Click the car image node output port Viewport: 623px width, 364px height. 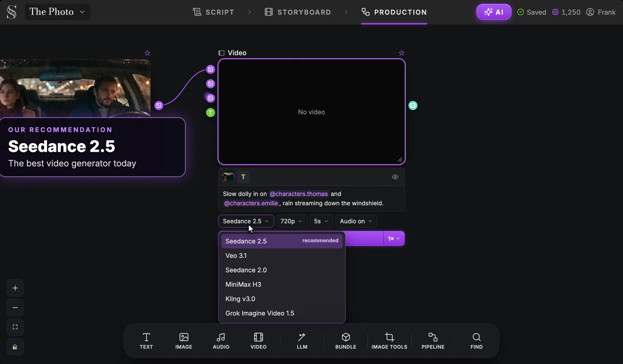tap(159, 106)
